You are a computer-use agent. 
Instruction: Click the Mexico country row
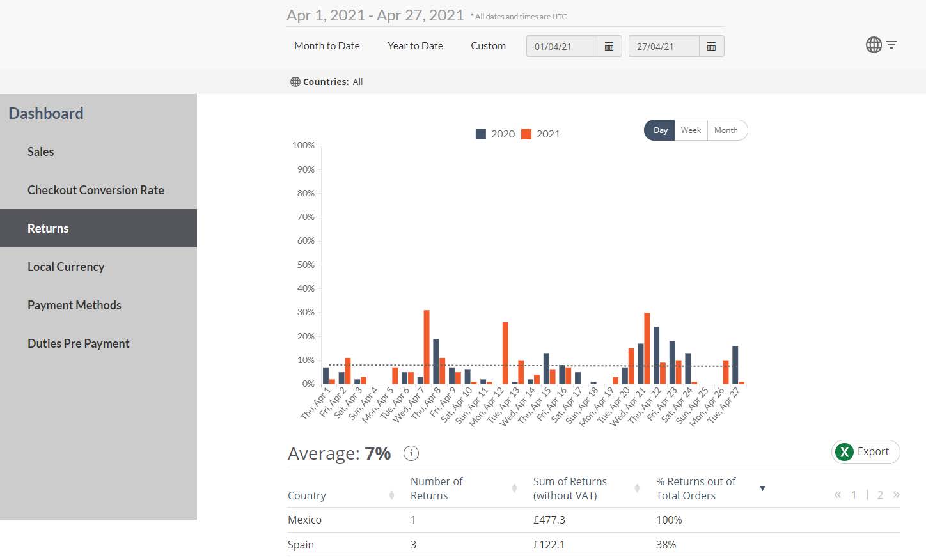pyautogui.click(x=593, y=520)
